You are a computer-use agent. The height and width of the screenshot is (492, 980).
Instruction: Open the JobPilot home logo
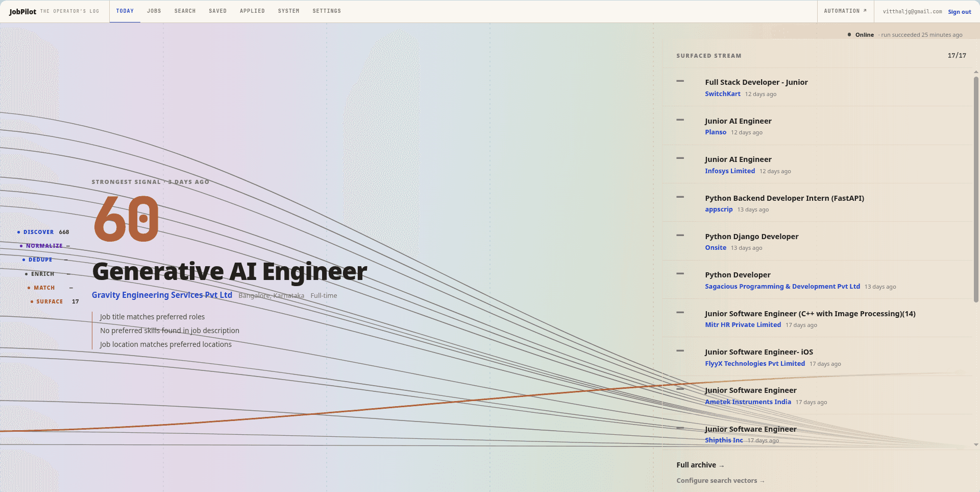[x=23, y=11]
